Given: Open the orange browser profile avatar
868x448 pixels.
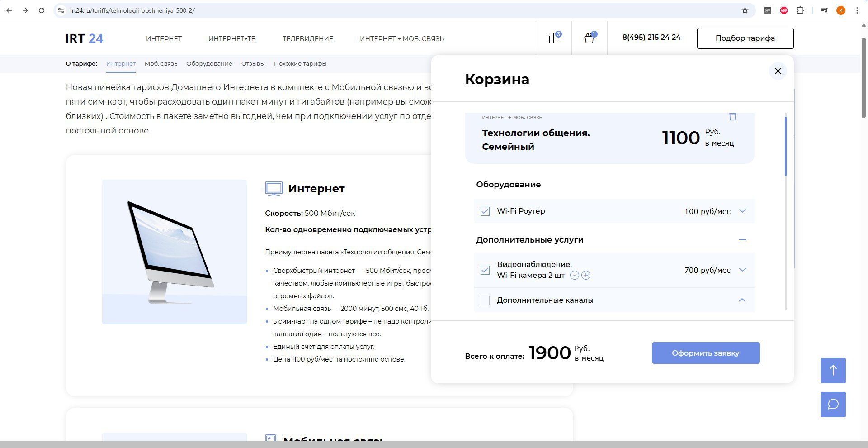Looking at the screenshot, I should click(841, 10).
